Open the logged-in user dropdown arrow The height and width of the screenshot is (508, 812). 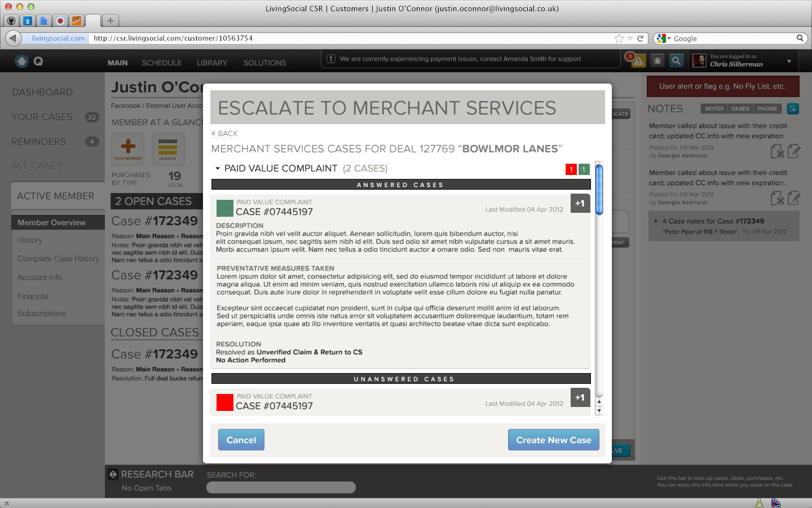[789, 61]
